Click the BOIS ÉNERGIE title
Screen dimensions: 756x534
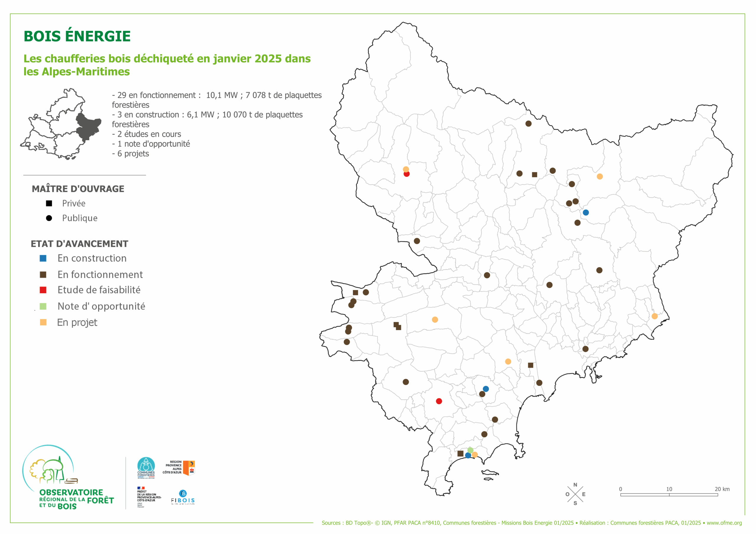(x=77, y=36)
